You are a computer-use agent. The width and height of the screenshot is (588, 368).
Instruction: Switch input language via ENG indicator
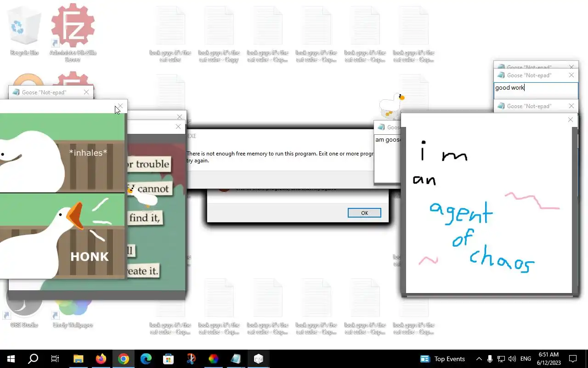tap(526, 359)
